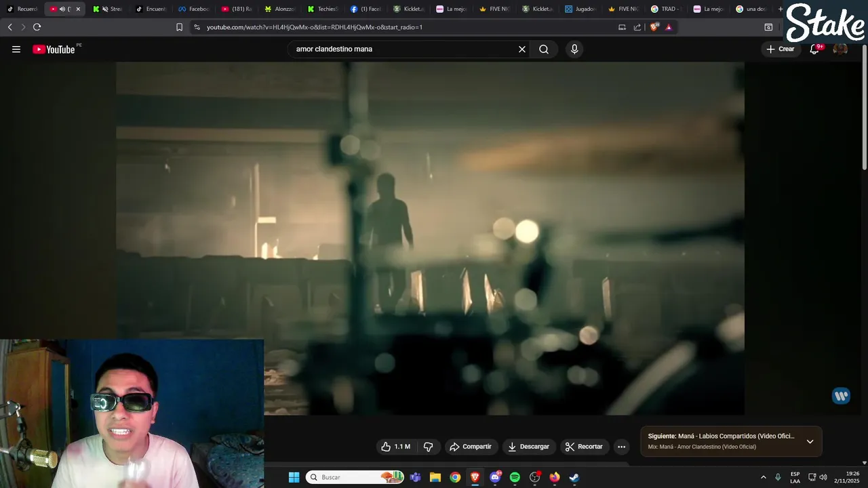Open Google Chrome from taskbar
Viewport: 868px width, 488px height.
(x=455, y=477)
